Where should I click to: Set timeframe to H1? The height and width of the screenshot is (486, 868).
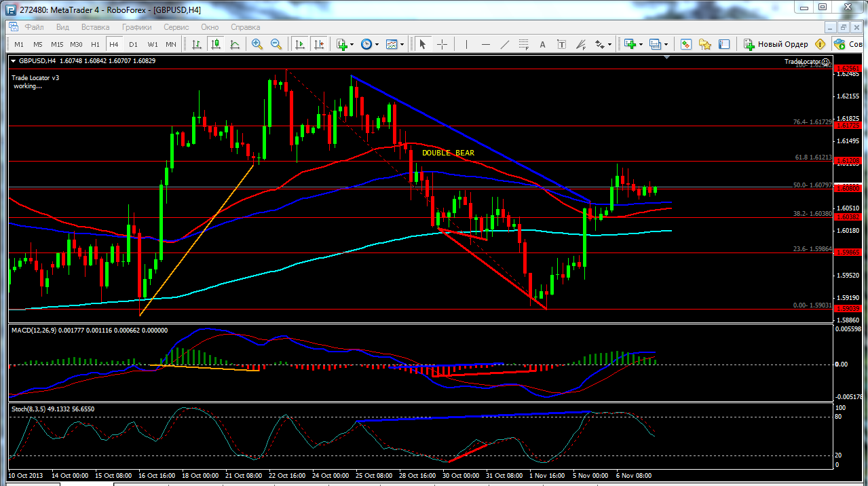click(x=95, y=44)
